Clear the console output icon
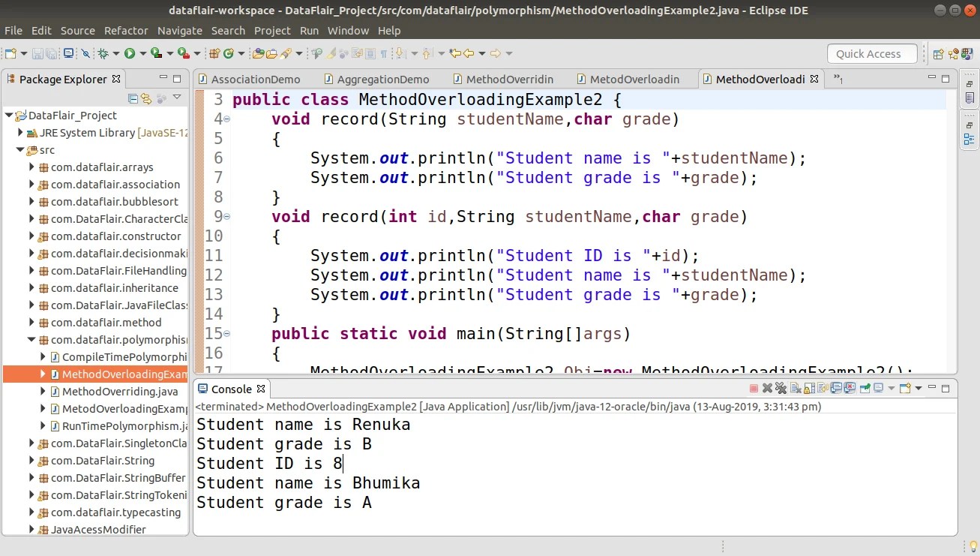980x556 pixels. [796, 388]
